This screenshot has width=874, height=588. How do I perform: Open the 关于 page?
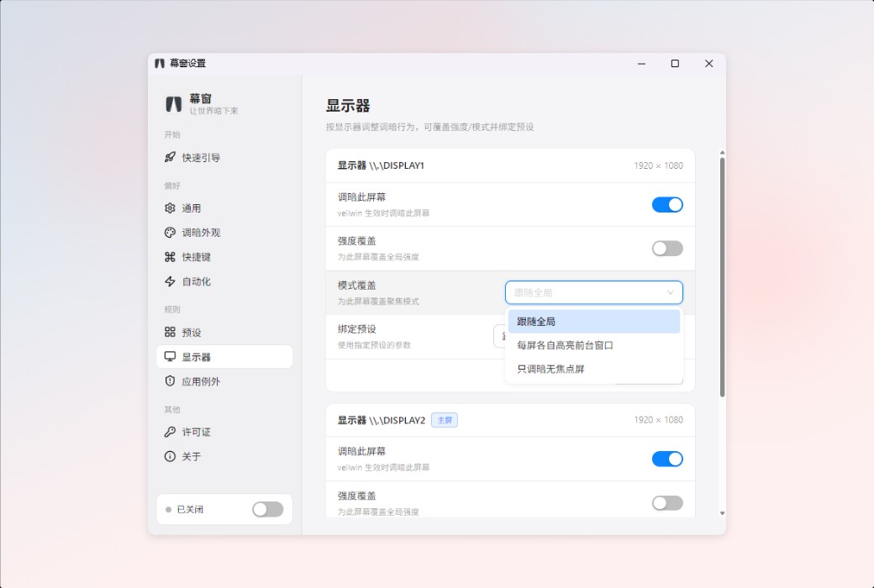click(224, 456)
